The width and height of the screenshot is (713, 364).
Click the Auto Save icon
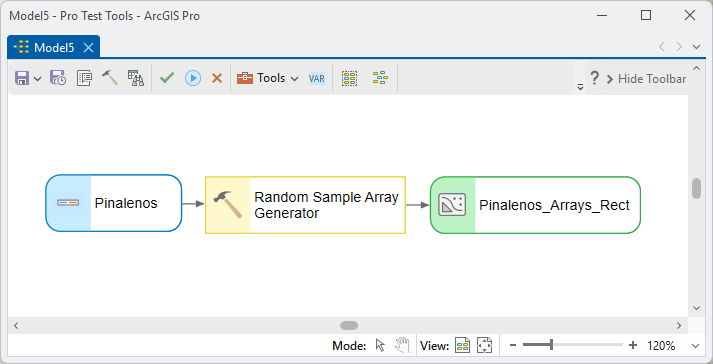pyautogui.click(x=58, y=78)
